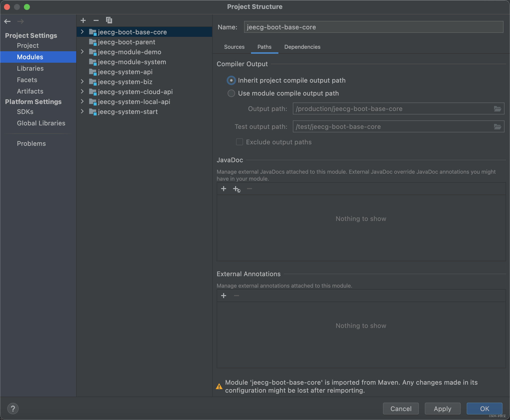Add JavaDoc with plus icon
Viewport: 510px width, 420px height.
tap(223, 189)
